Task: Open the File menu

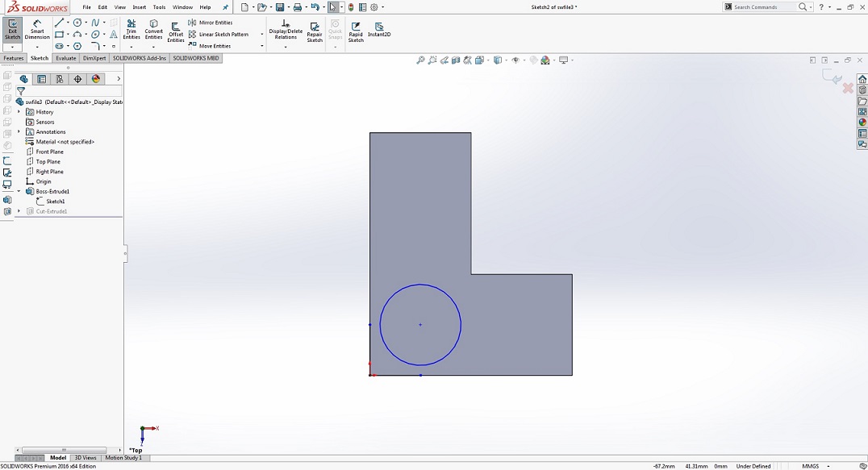Action: (87, 7)
